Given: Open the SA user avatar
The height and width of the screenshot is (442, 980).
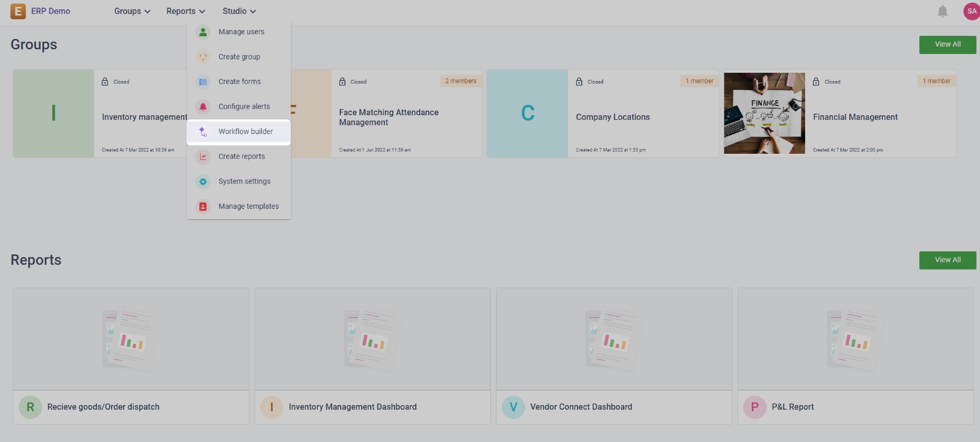Looking at the screenshot, I should pos(972,12).
